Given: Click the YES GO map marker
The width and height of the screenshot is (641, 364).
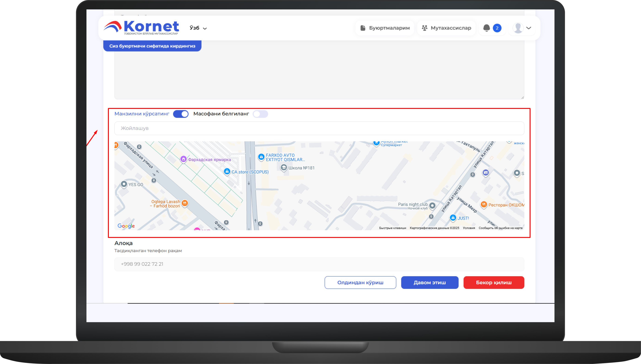Looking at the screenshot, I should tap(124, 184).
